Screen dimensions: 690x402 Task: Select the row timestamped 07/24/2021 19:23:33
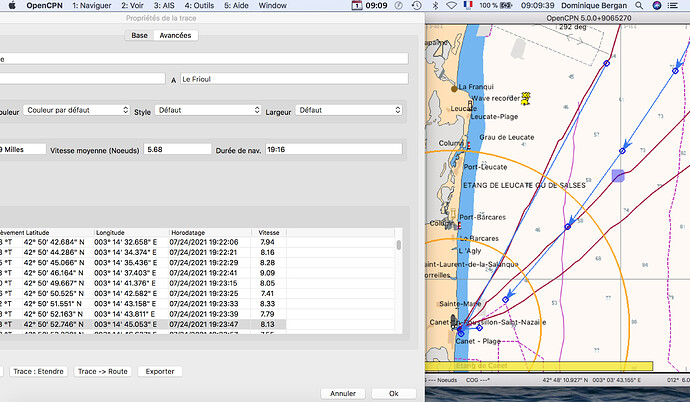pyautogui.click(x=143, y=303)
